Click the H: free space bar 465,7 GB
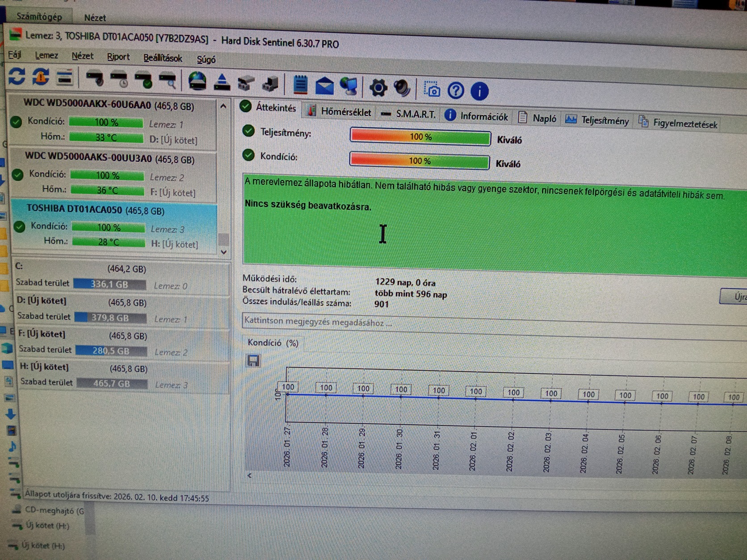The image size is (747, 560). click(x=112, y=383)
